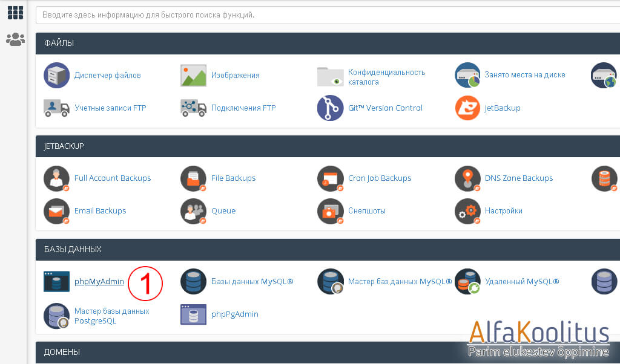Image resolution: width=620 pixels, height=364 pixels.
Task: Click the orange JetBackup icon
Action: (467, 108)
